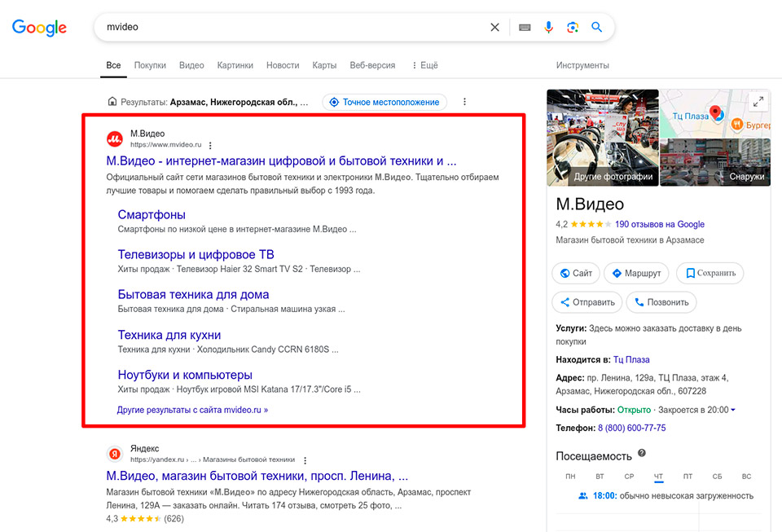Select ЧТ in the popularity chart
The width and height of the screenshot is (782, 532).
pyautogui.click(x=658, y=477)
